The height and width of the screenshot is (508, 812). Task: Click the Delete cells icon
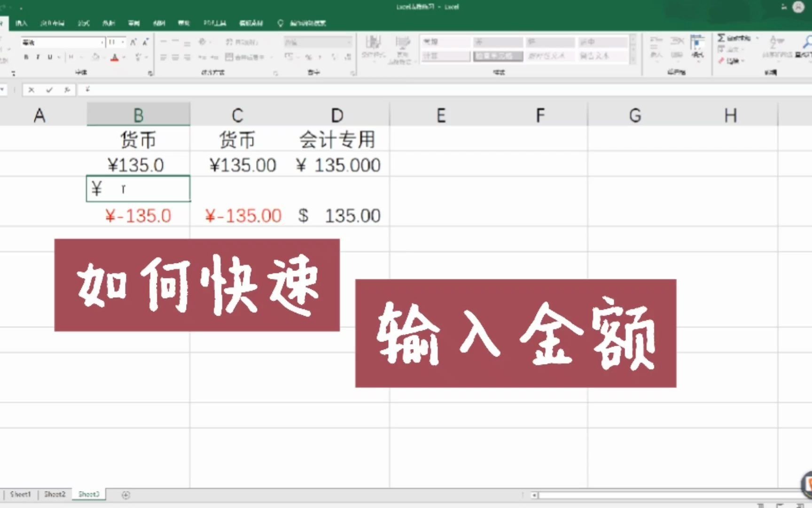coord(677,48)
